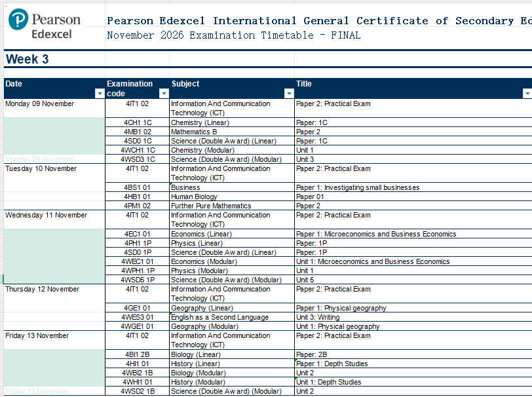This screenshot has width=532, height=397.
Task: Select exam code 4WBI2 1B
Action: pyautogui.click(x=138, y=373)
